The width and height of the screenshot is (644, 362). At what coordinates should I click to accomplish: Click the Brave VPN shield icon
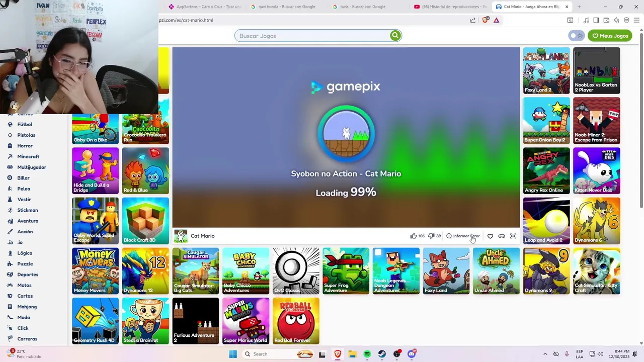626,20
